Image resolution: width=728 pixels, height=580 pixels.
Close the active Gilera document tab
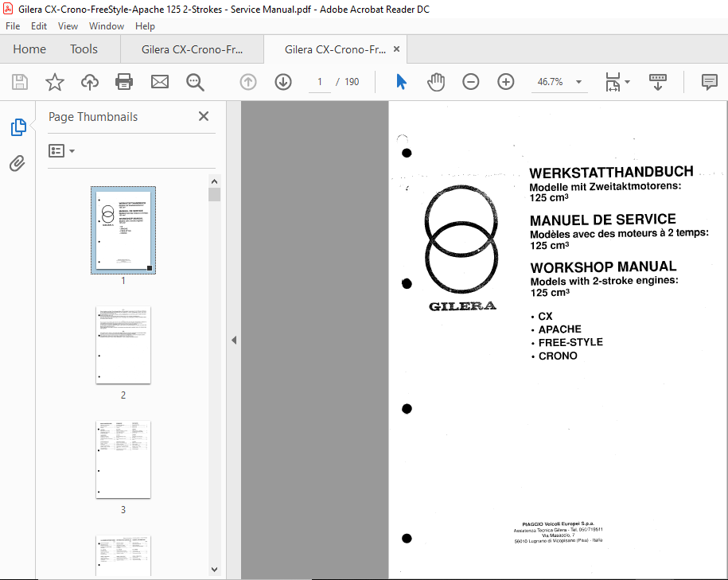click(396, 49)
